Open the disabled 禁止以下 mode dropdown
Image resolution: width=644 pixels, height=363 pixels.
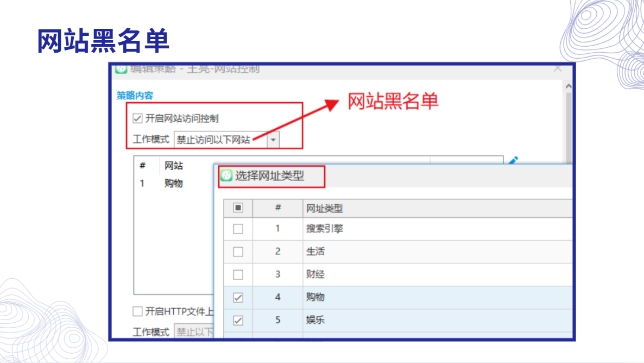pos(194,331)
